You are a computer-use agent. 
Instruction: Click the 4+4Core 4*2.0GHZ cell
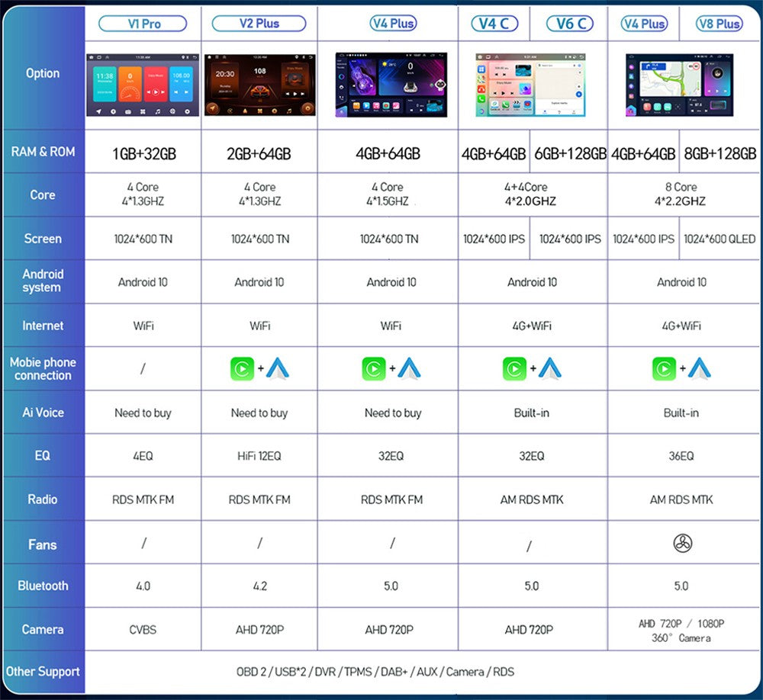(x=530, y=194)
